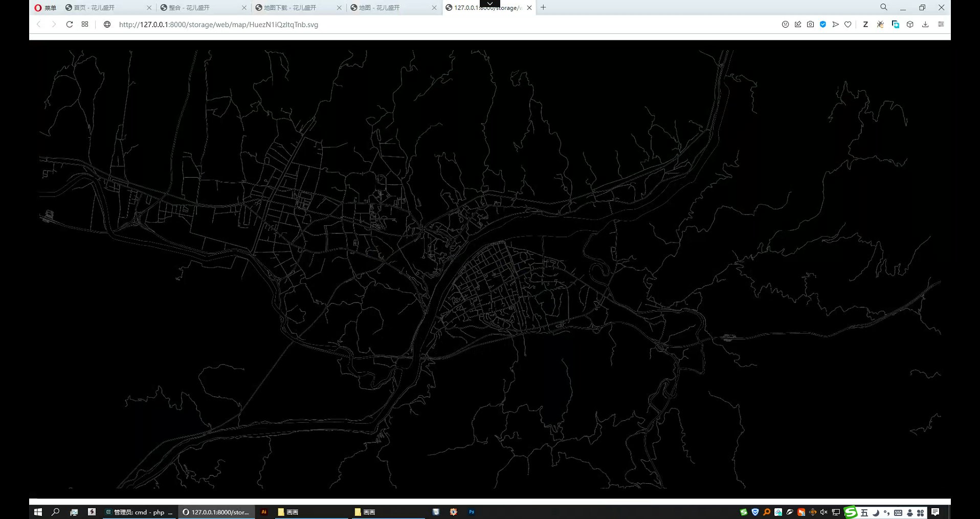Reload the current SVG page
980x519 pixels.
tap(70, 25)
